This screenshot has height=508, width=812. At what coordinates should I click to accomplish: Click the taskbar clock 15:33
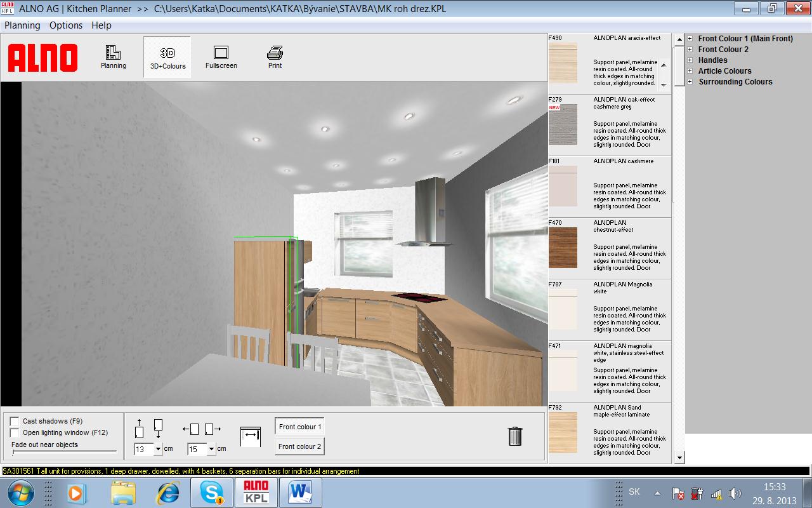click(x=774, y=488)
